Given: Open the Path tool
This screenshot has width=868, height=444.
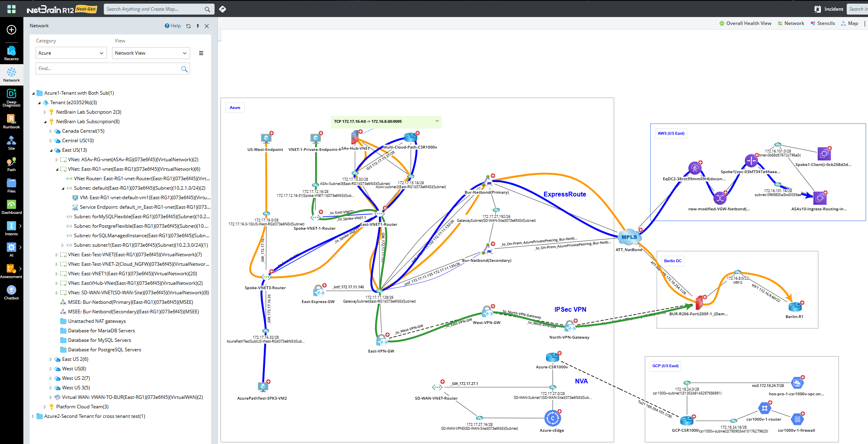Looking at the screenshot, I should point(11,164).
